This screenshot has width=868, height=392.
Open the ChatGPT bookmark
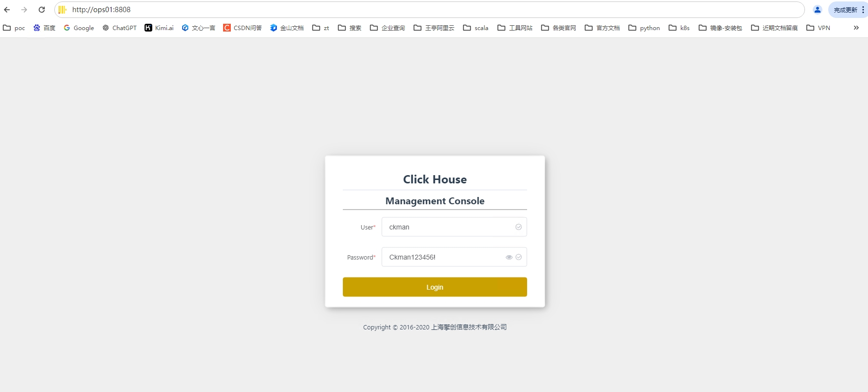(119, 28)
